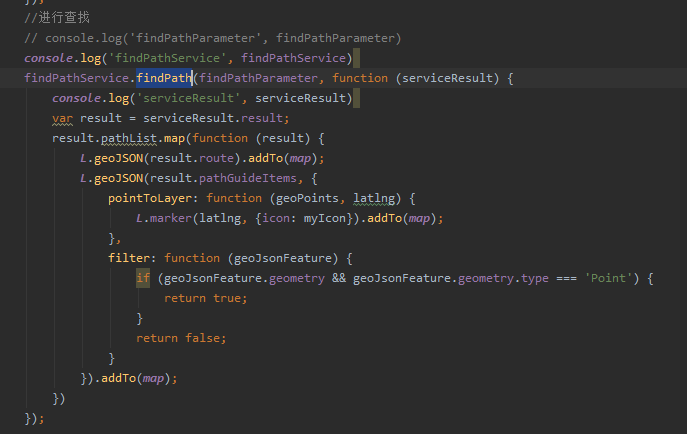This screenshot has height=434, width=687.
Task: Click 'myIcon' value in marker options
Action: coord(325,218)
